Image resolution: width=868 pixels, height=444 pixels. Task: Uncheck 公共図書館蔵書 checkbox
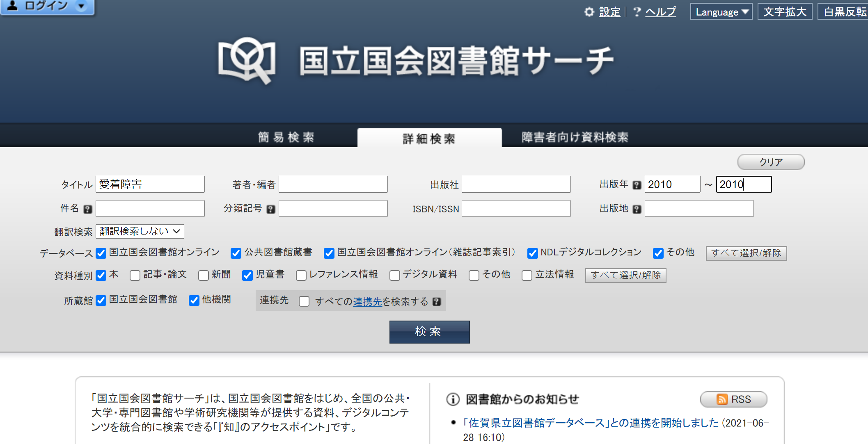tap(236, 253)
